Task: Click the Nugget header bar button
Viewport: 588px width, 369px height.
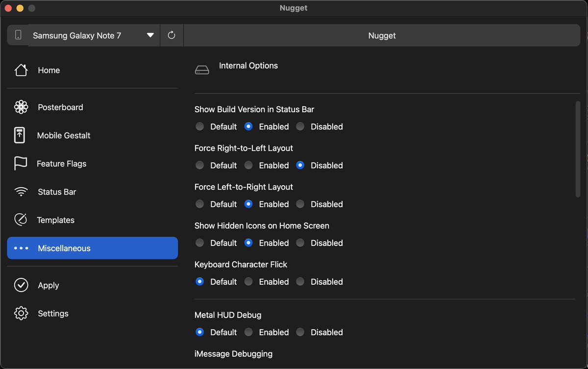Action: click(382, 35)
